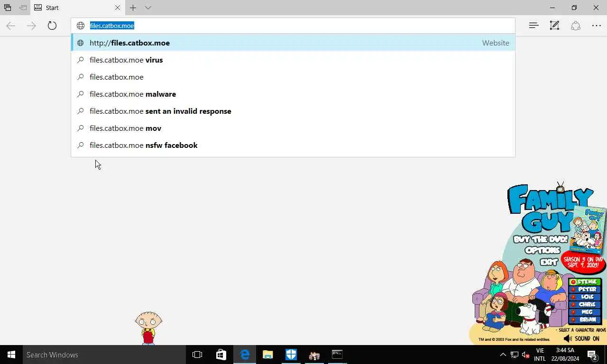Refresh the page with the reload icon

click(x=52, y=26)
